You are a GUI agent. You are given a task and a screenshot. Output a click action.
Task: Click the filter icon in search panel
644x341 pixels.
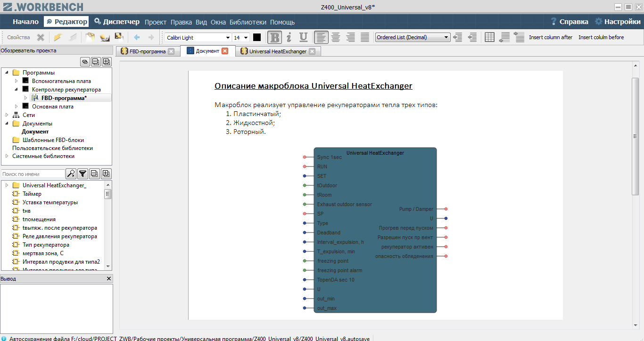tap(83, 174)
